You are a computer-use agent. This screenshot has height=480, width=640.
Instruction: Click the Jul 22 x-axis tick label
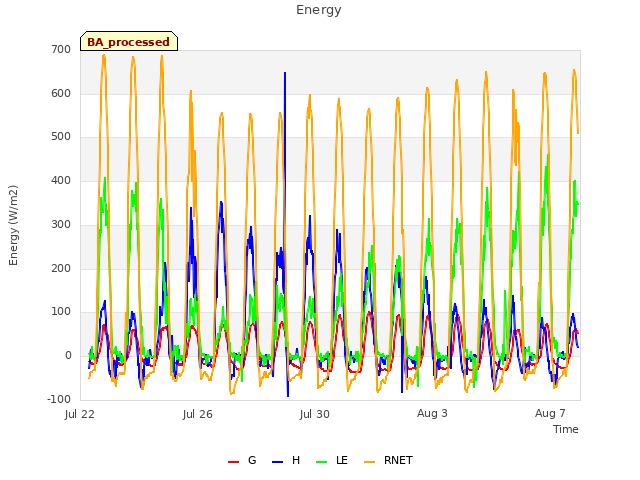point(80,414)
